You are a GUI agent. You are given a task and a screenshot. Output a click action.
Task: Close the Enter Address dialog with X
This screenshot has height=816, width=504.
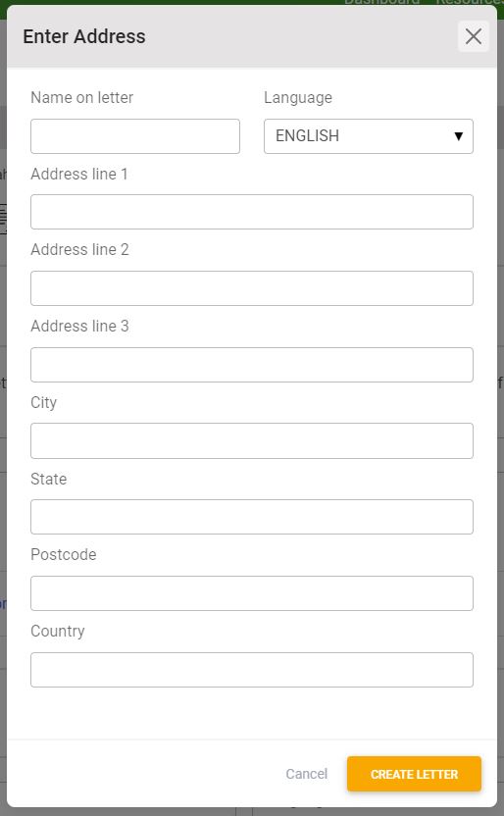pos(473,36)
